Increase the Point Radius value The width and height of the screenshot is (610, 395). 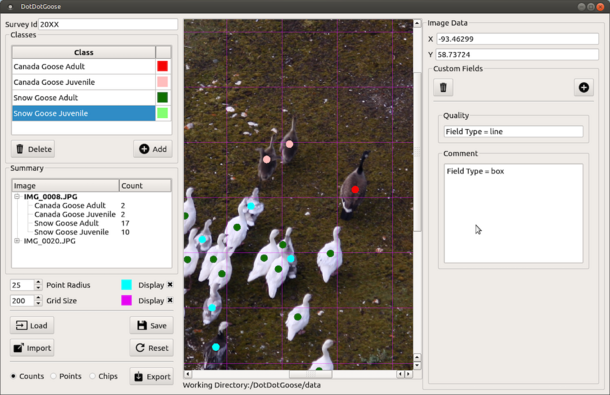pos(38,282)
